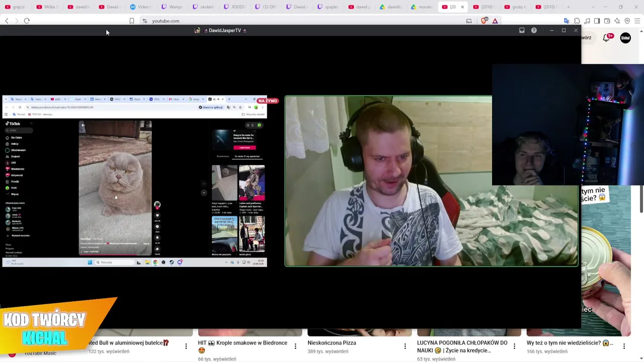Open the 'Nieskończona Pizza' video

(332, 343)
